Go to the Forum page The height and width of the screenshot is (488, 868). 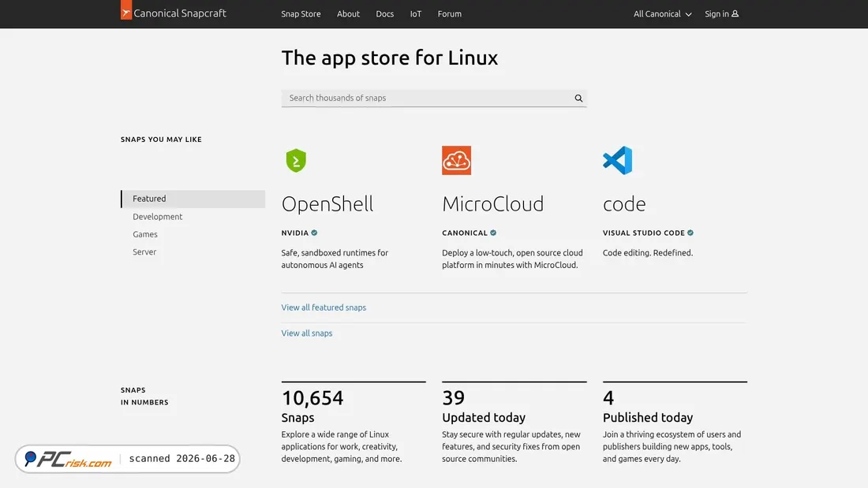[x=450, y=14]
